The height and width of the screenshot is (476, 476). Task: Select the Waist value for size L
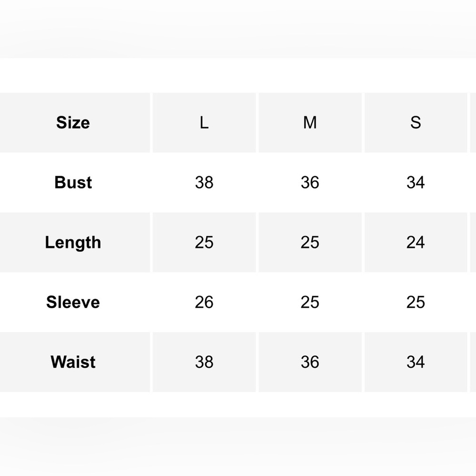(x=204, y=362)
